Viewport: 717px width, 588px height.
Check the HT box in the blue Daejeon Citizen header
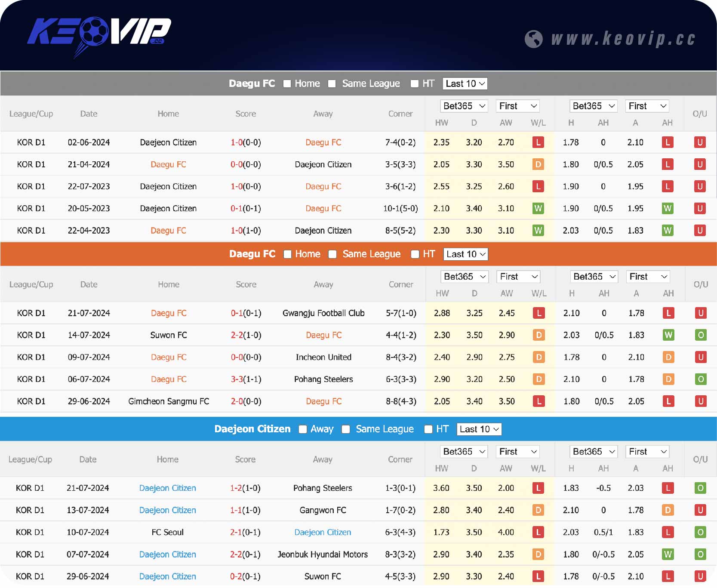coord(428,429)
